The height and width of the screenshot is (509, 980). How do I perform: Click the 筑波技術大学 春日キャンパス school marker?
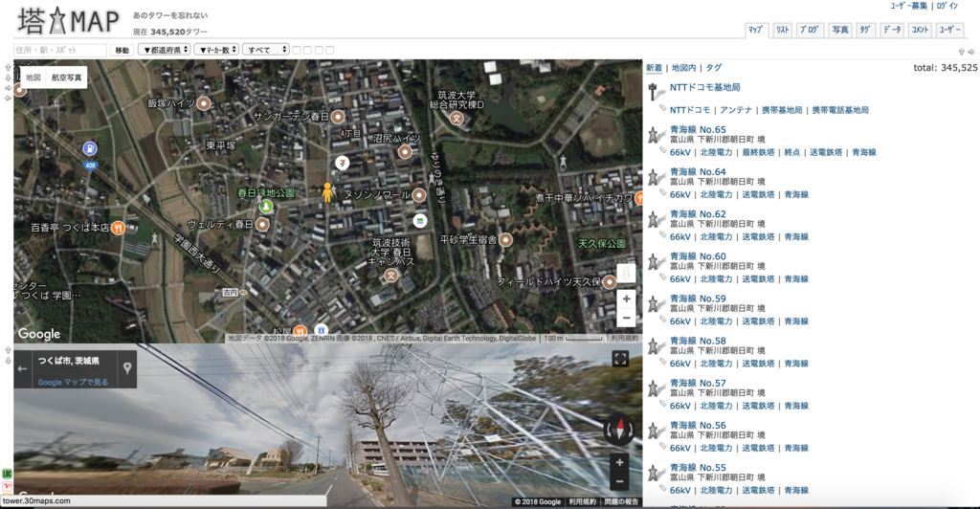(390, 275)
